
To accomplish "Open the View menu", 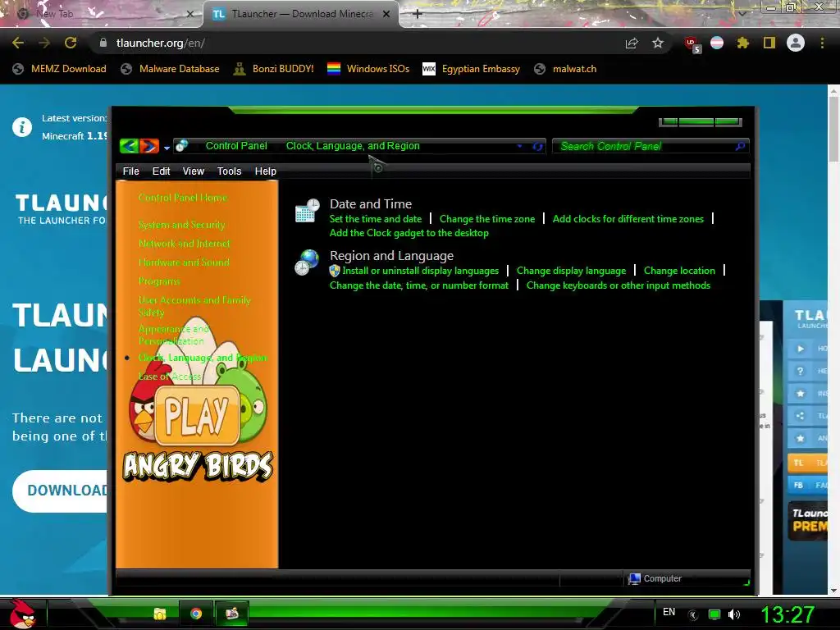I will 193,171.
